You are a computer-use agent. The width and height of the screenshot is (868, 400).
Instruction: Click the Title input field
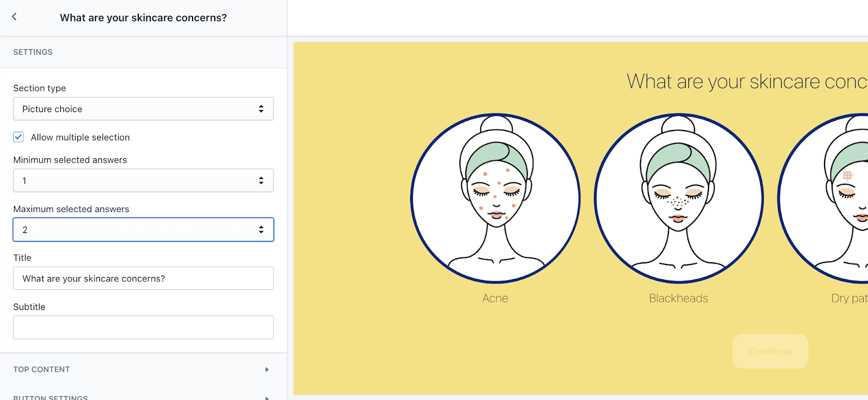click(x=143, y=279)
